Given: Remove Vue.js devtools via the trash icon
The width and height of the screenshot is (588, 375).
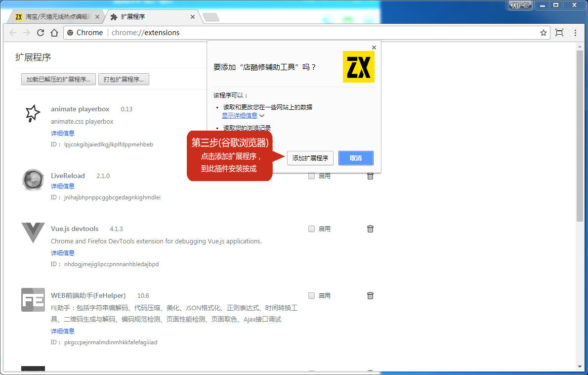Looking at the screenshot, I should [370, 229].
